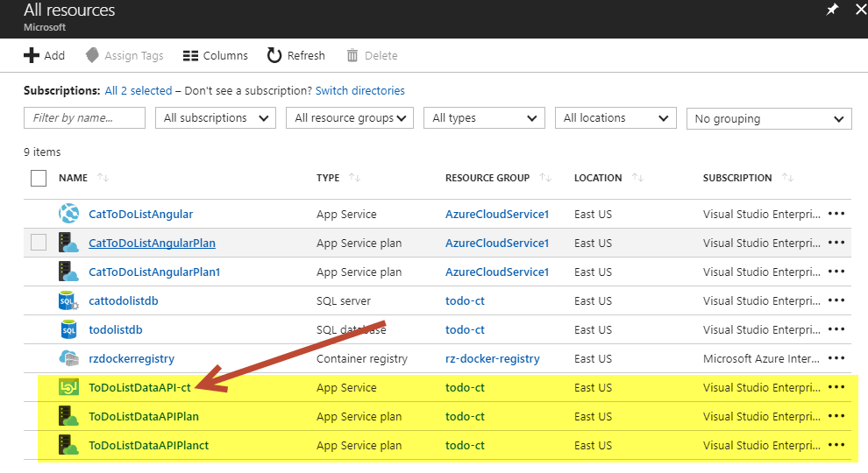Focus the Filter by name field
This screenshot has height=473, width=868.
[84, 118]
